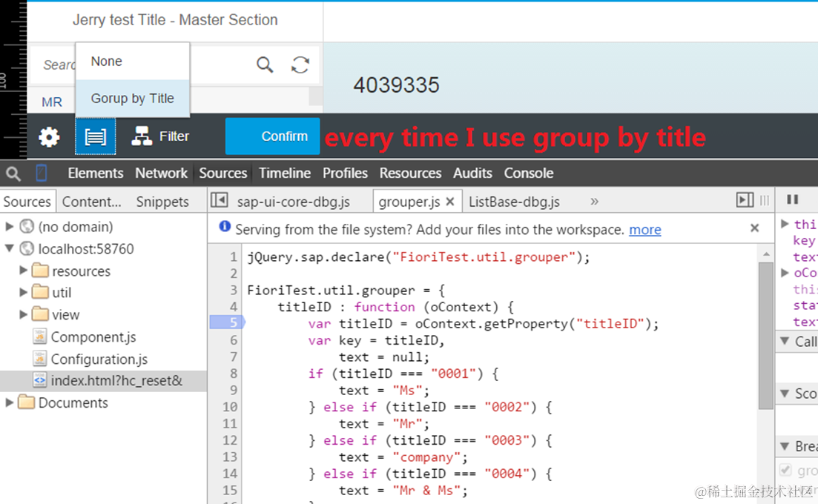Open the Filter button in footer

pyautogui.click(x=160, y=136)
